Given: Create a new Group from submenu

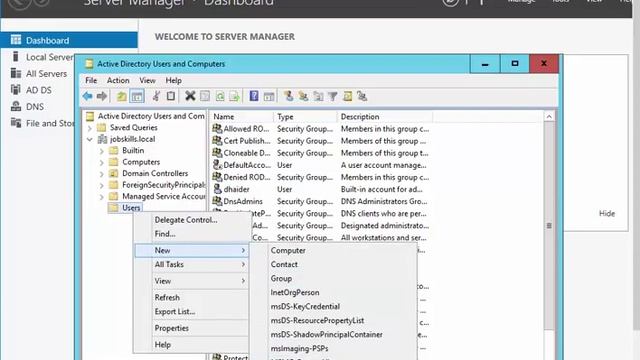Looking at the screenshot, I should tap(334, 278).
